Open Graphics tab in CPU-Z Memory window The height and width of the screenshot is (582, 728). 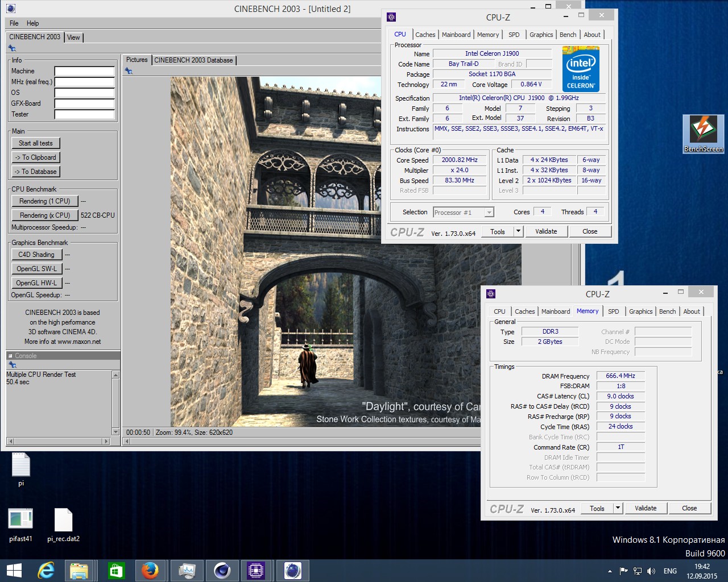click(x=640, y=311)
